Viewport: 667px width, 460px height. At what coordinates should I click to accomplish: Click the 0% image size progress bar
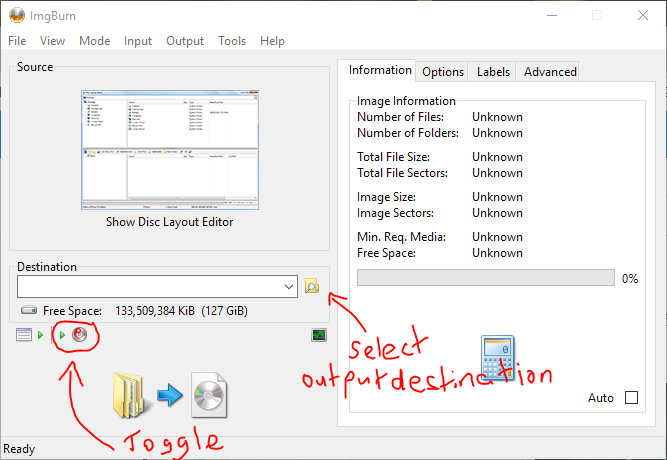point(486,277)
